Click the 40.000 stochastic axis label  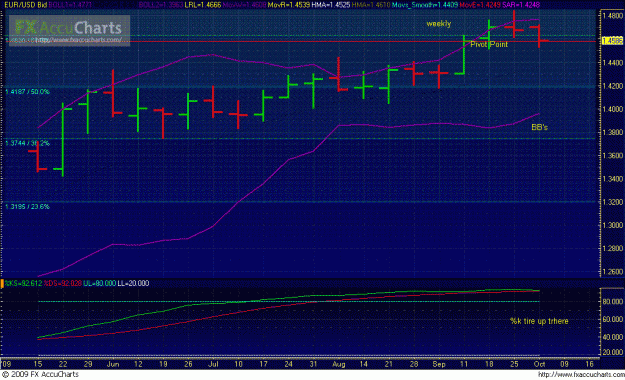[613, 337]
